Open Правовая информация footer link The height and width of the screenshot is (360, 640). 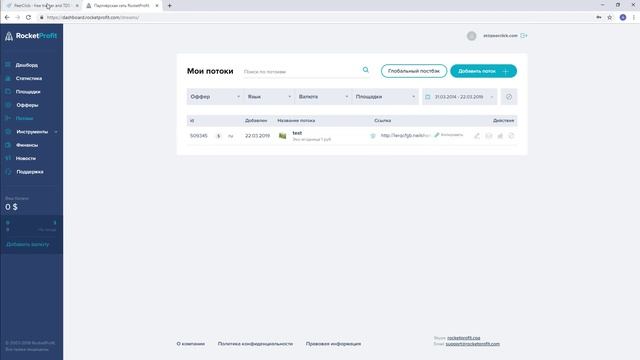click(x=333, y=344)
